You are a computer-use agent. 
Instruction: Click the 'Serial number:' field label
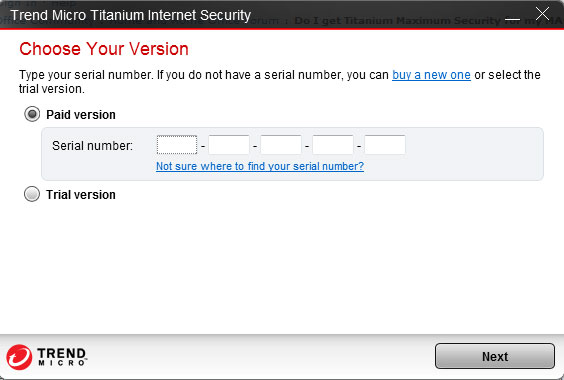pos(92,146)
